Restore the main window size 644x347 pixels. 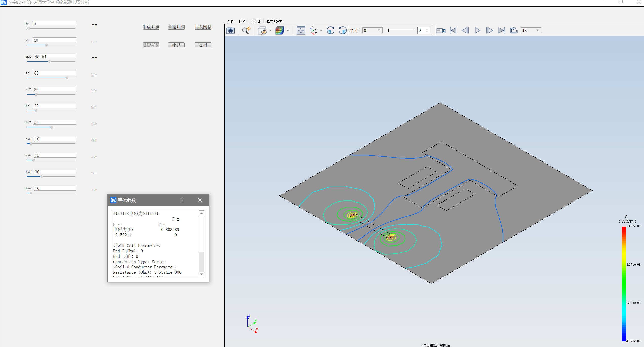click(x=621, y=2)
